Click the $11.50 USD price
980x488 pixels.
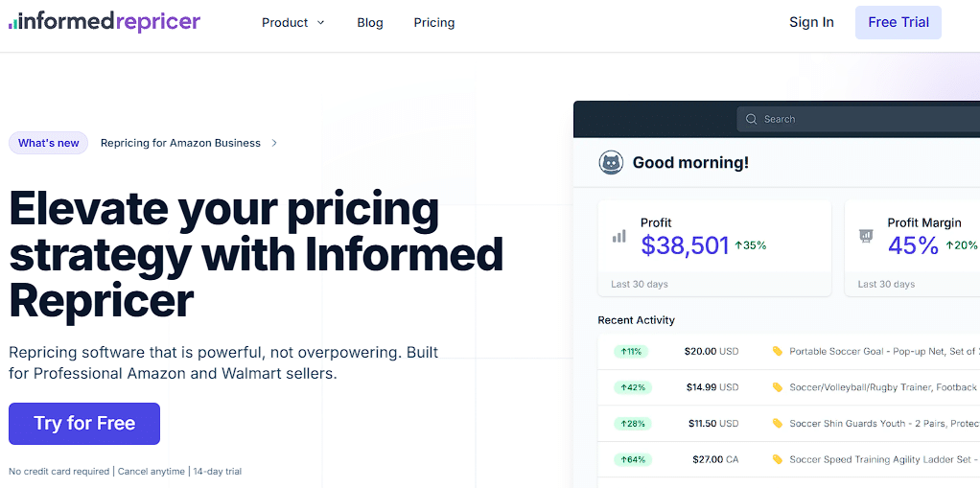tap(713, 424)
